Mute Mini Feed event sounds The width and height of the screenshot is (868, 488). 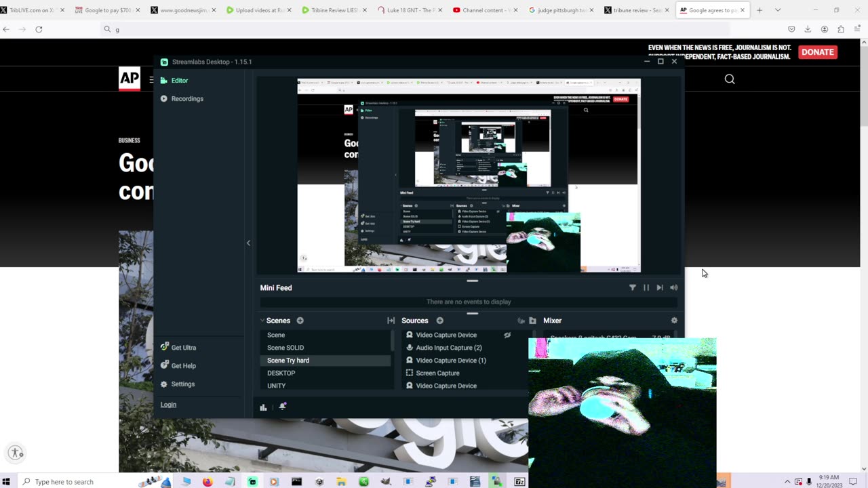674,287
